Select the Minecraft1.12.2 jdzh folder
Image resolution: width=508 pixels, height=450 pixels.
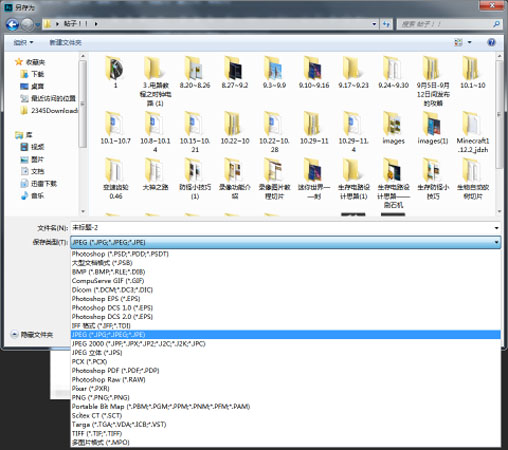[473, 133]
